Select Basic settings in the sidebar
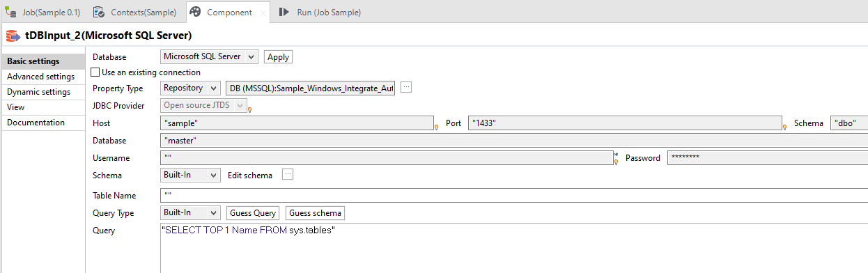The image size is (868, 273). point(42,61)
